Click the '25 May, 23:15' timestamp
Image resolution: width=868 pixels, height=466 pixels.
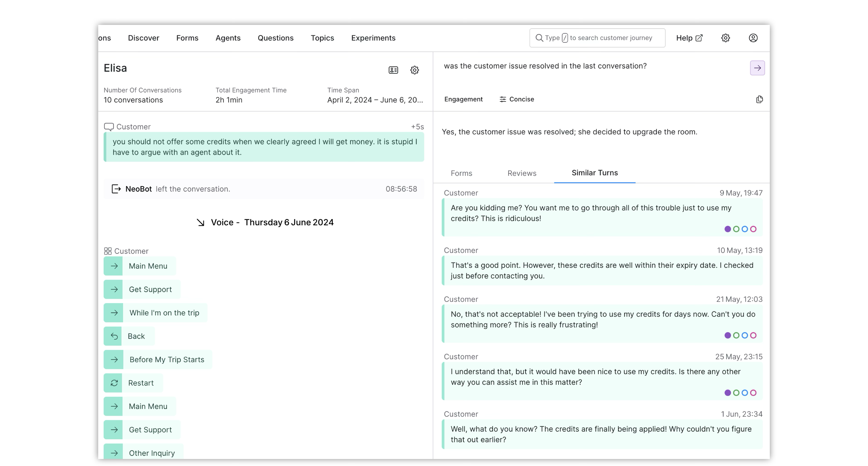point(739,357)
